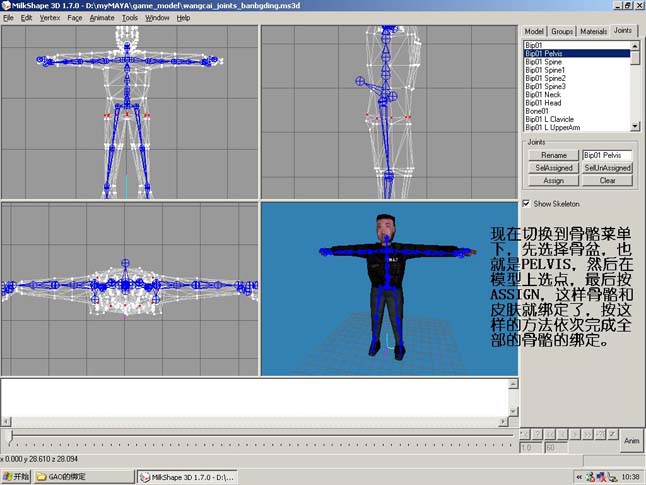Image resolution: width=646 pixels, height=485 pixels.
Task: Click the Assign button
Action: tap(553, 180)
